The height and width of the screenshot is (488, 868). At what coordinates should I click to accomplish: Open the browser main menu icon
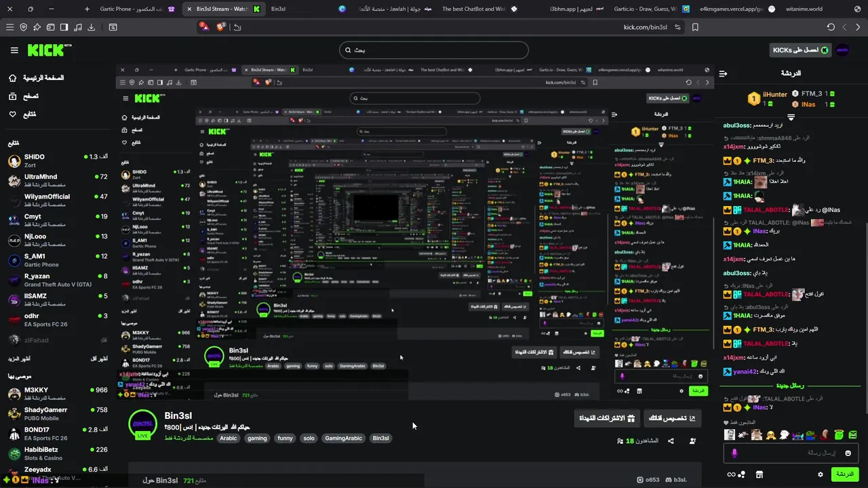click(x=9, y=27)
